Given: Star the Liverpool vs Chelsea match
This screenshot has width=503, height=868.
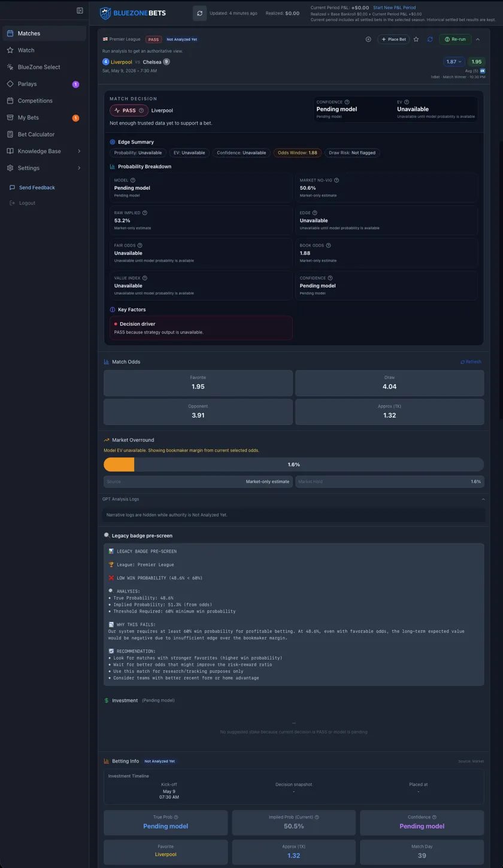Looking at the screenshot, I should tap(416, 40).
